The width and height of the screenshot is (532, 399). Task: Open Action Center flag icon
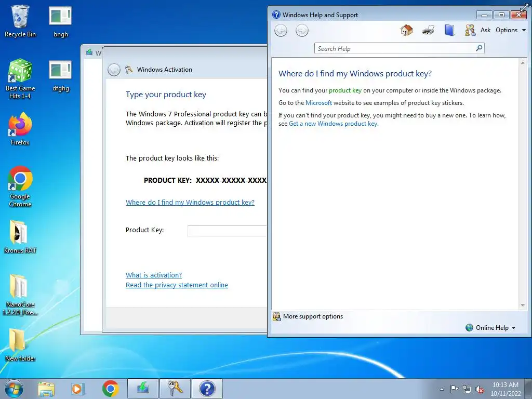(x=454, y=389)
